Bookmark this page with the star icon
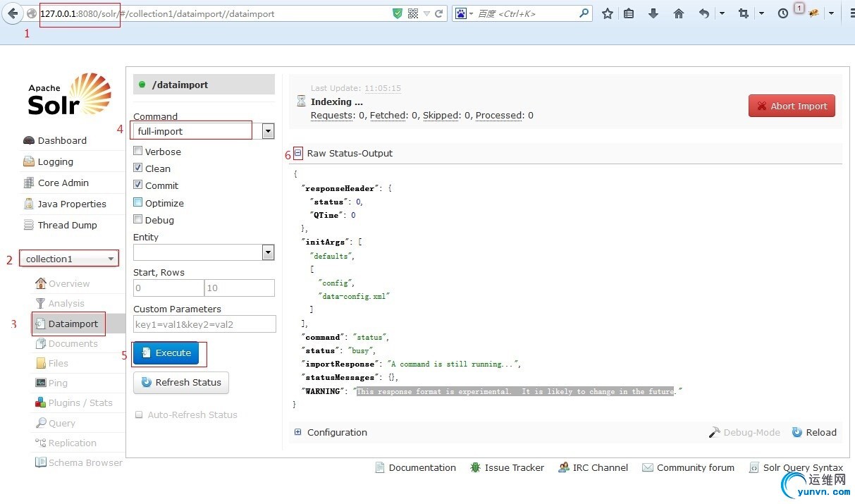Viewport: 855px width, 504px height. click(608, 13)
